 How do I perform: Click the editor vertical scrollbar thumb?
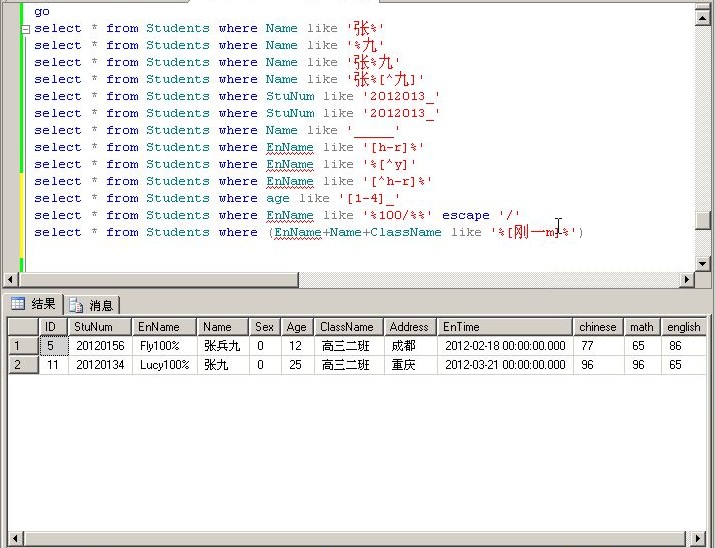702,220
